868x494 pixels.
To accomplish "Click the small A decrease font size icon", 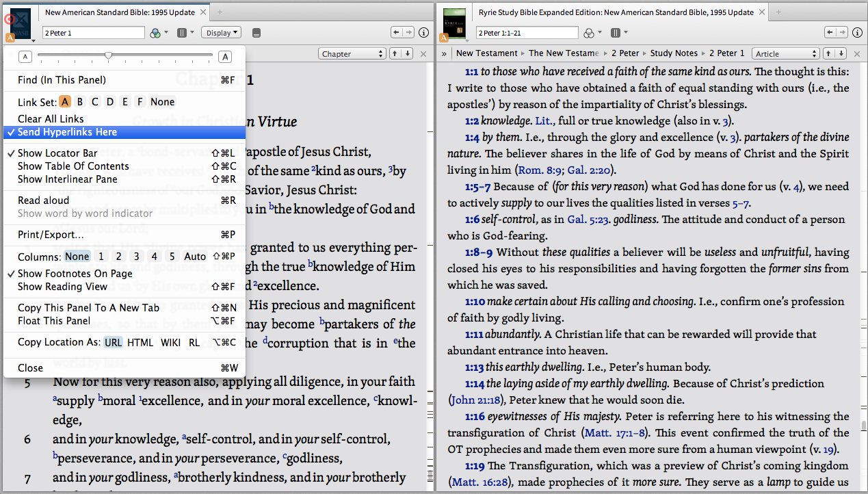I will point(25,57).
